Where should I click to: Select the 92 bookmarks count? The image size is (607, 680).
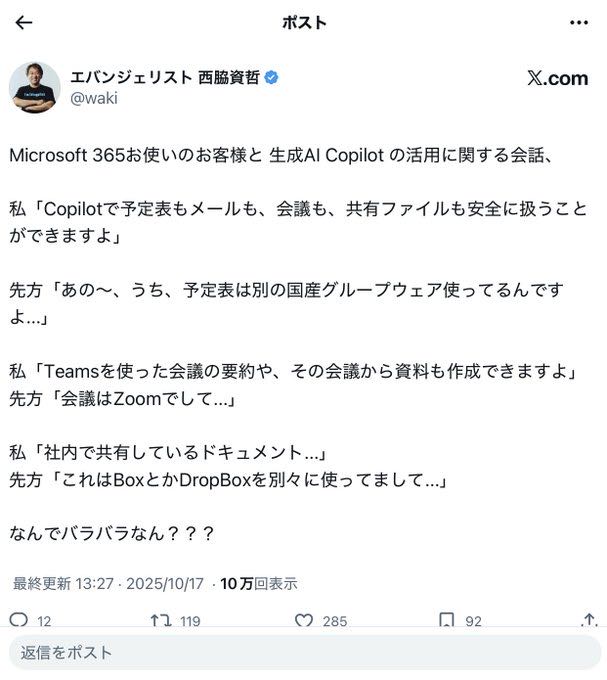pos(473,621)
